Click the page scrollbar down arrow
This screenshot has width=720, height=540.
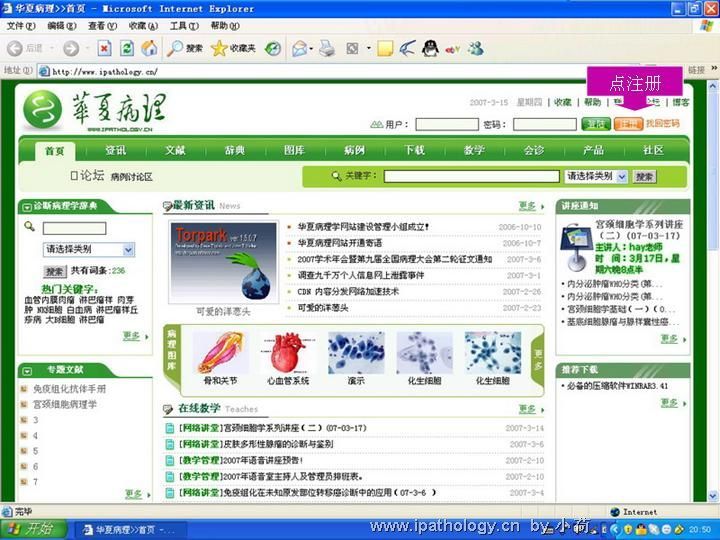(x=713, y=496)
